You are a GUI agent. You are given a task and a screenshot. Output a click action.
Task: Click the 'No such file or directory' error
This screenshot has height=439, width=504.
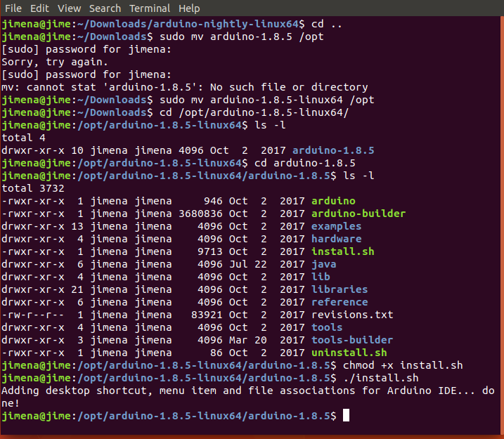pyautogui.click(x=289, y=87)
